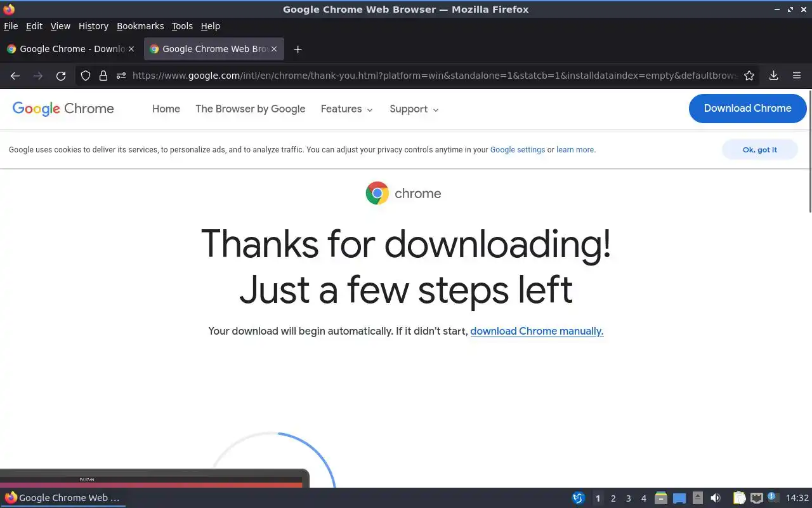Screen dimensions: 812x508
Task: Open the Firefox hamburger application menu
Action: click(797, 76)
